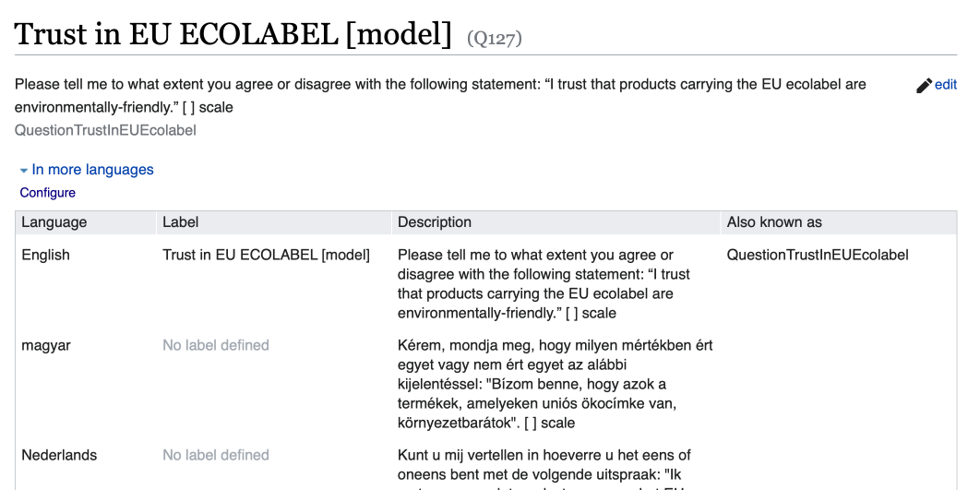Select the Nederlands language row cell

(x=59, y=455)
